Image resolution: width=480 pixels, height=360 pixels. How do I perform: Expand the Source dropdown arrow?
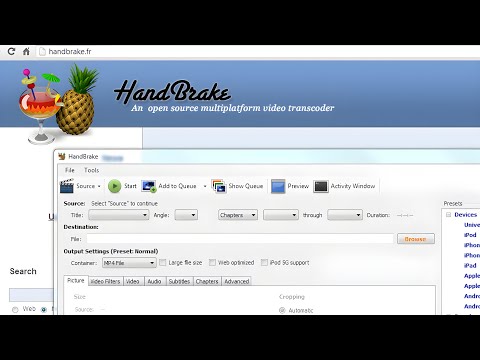[99, 186]
